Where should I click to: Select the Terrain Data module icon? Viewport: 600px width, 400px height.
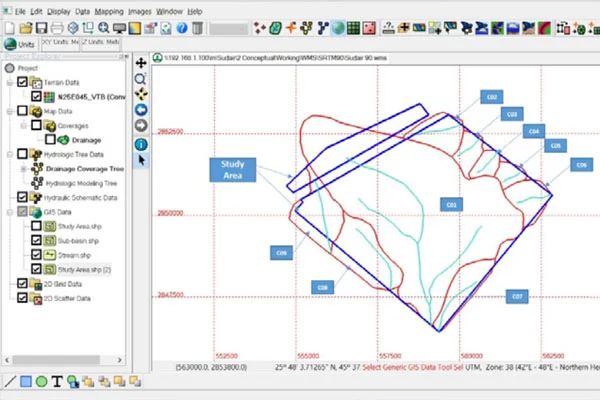click(260, 28)
